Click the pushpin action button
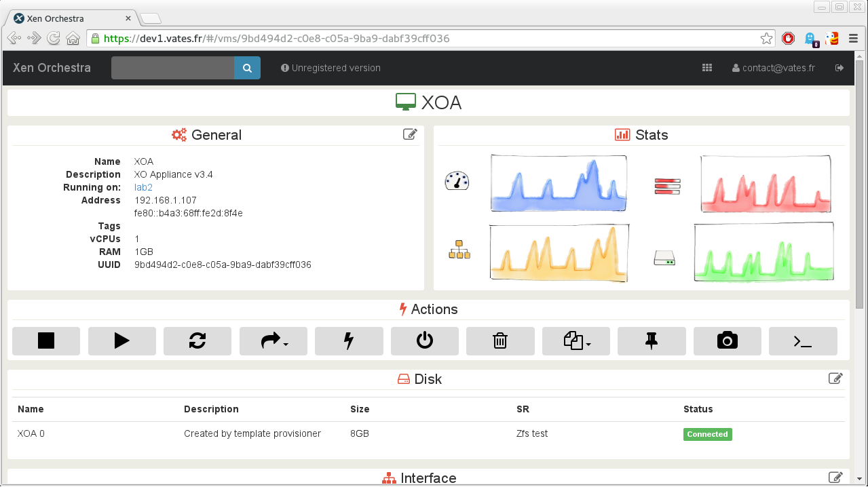 [x=652, y=341]
